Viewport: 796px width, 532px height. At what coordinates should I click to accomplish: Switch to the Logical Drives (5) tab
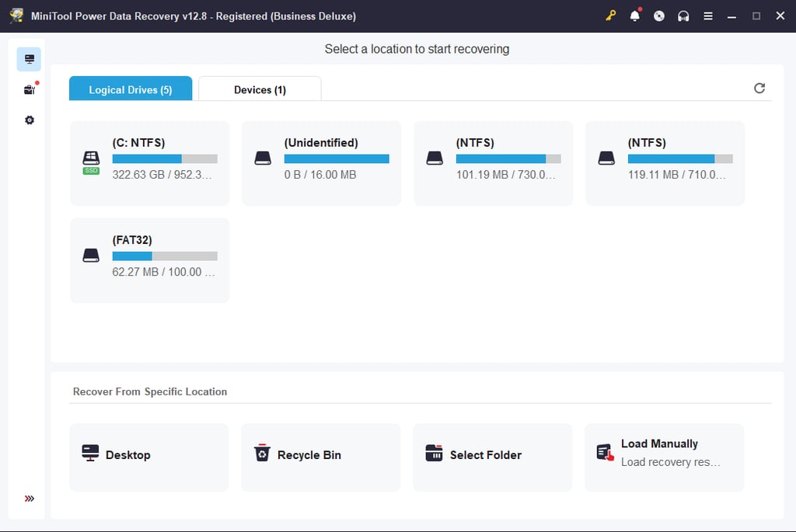pos(131,89)
